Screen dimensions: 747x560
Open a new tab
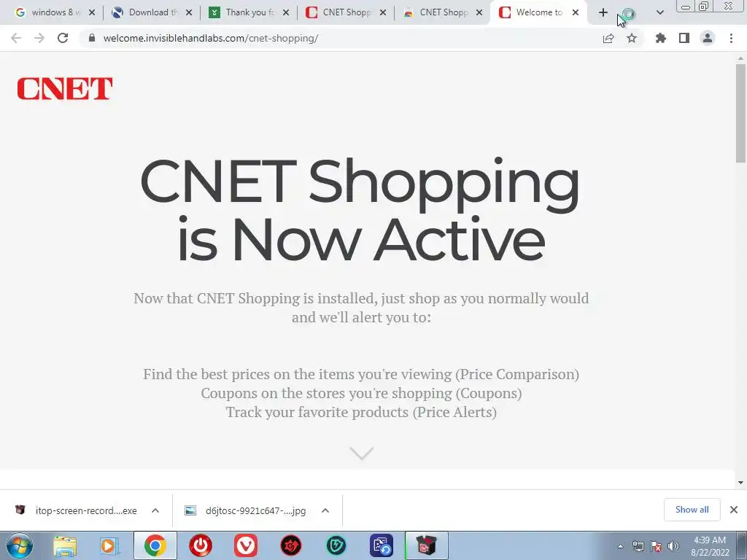pos(603,13)
